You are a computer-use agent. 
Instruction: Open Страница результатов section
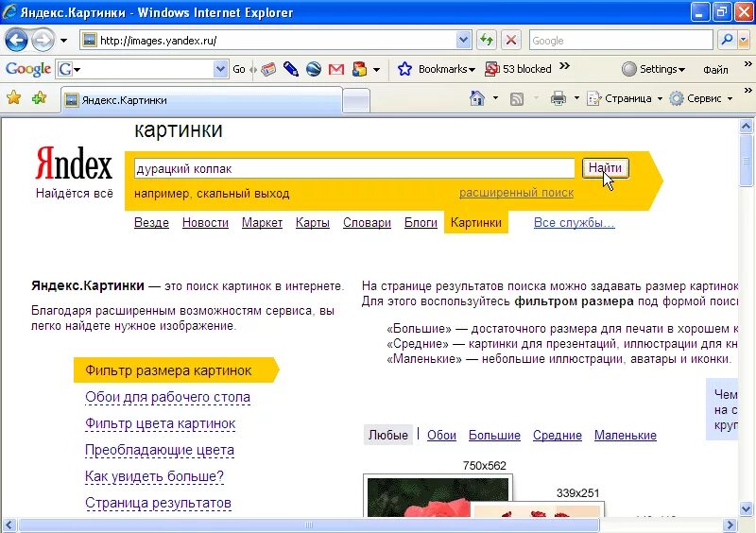coord(158,503)
